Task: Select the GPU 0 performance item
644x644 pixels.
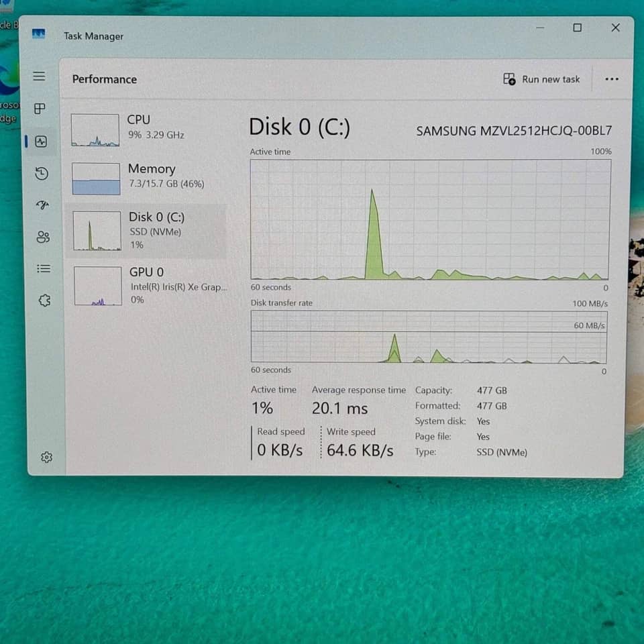Action: click(147, 286)
